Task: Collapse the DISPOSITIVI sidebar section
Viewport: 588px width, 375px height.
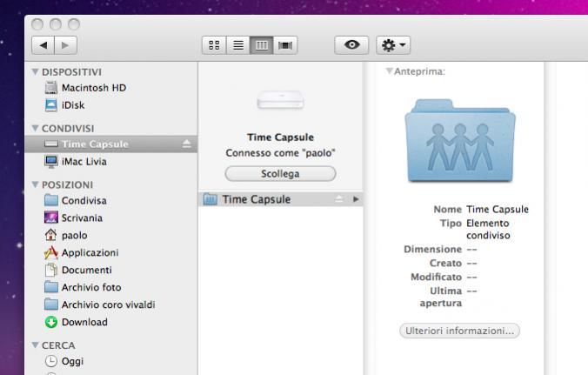Action: 36,71
